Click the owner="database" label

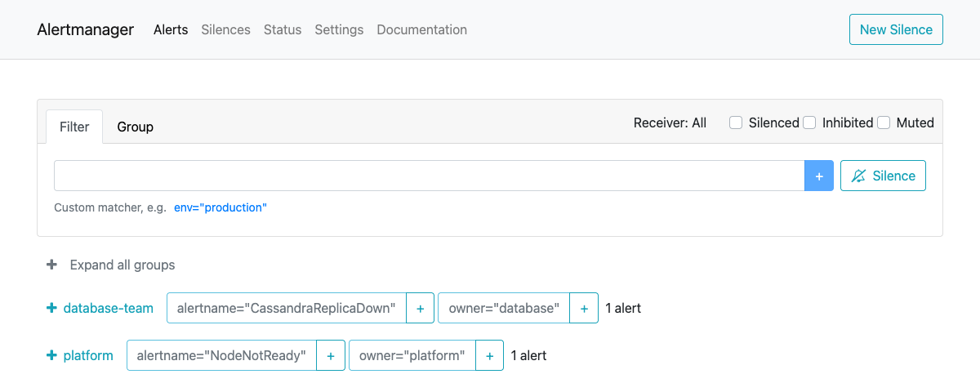pos(504,309)
